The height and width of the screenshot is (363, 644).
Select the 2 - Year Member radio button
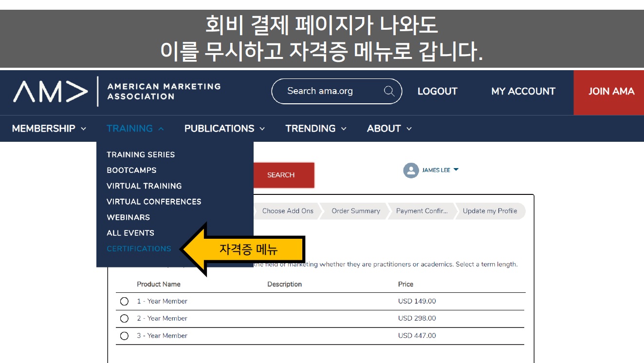click(124, 319)
